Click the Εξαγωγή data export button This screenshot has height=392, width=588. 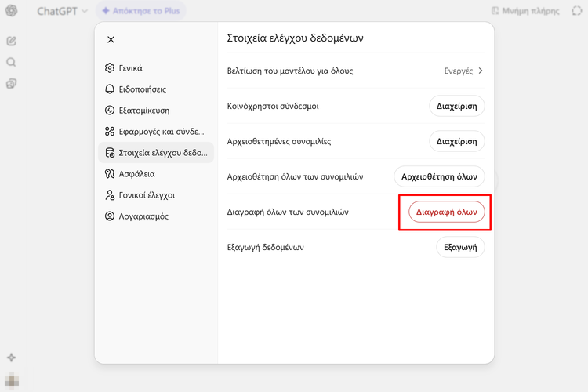click(460, 247)
